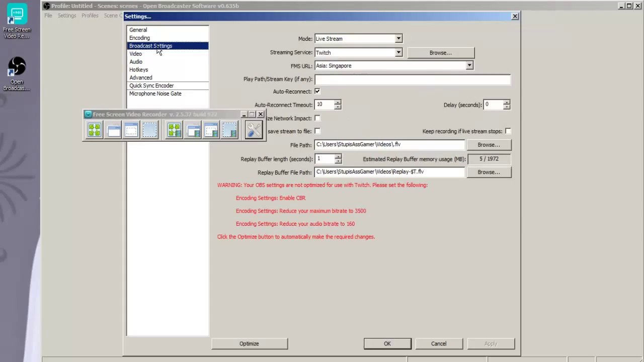Image resolution: width=644 pixels, height=362 pixels.
Task: Open Free Screen Video Recorder options wrench
Action: point(254,130)
